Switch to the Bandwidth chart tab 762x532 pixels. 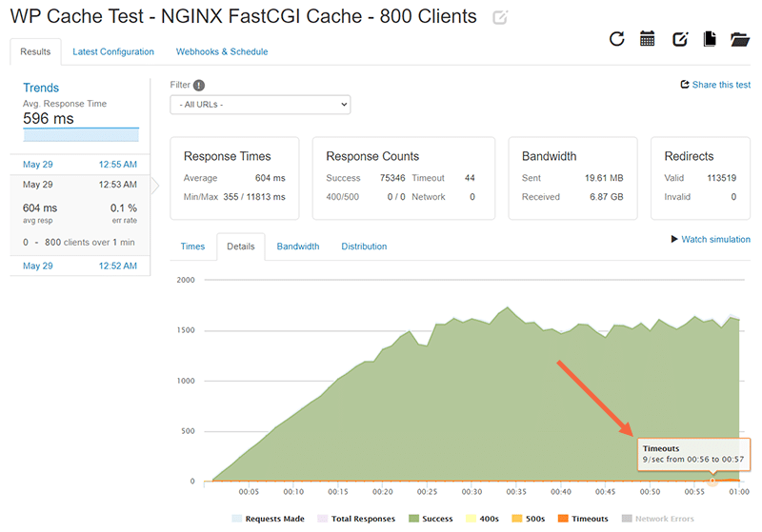click(x=298, y=246)
